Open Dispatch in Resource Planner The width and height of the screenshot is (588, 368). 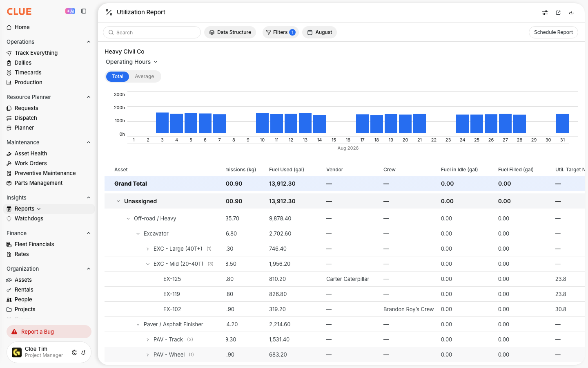pyautogui.click(x=49, y=118)
